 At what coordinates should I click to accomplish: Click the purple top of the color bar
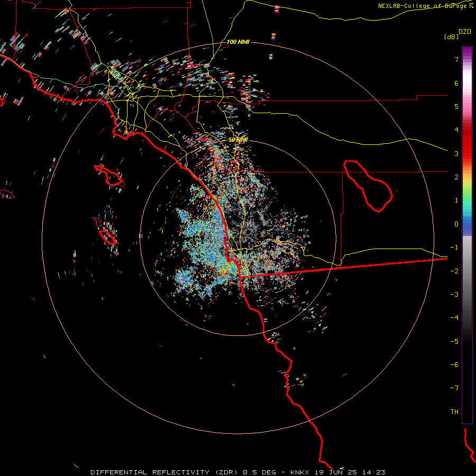467,52
